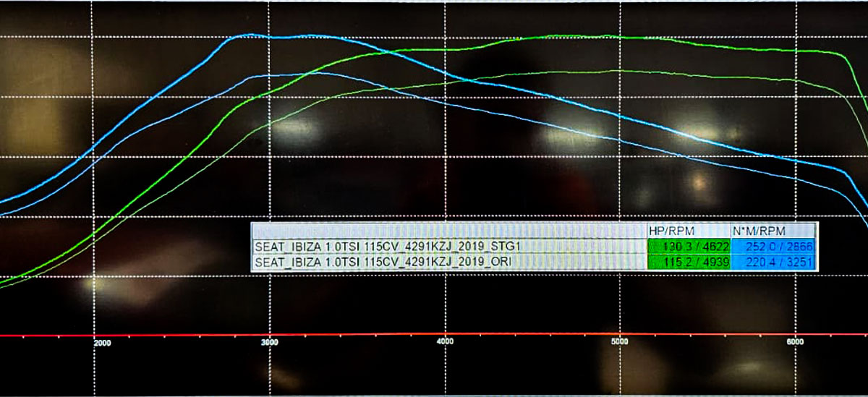Click the 3000 RPM axis label
The height and width of the screenshot is (397, 868).
(x=270, y=343)
